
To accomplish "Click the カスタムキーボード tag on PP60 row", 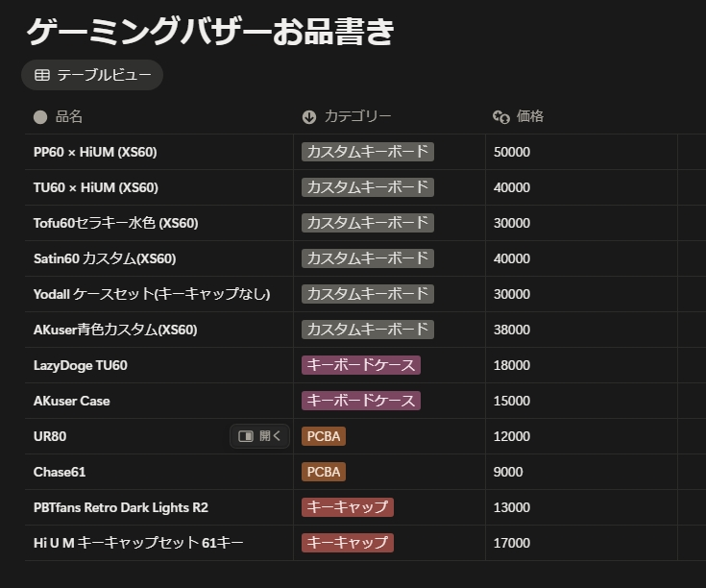I will coord(368,152).
